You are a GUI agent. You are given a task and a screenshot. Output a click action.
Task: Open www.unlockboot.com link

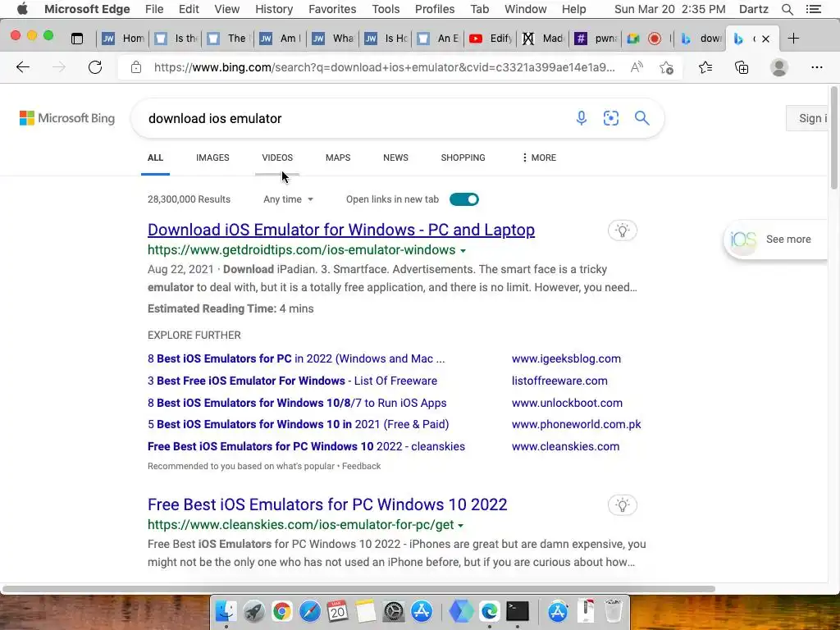(x=567, y=403)
